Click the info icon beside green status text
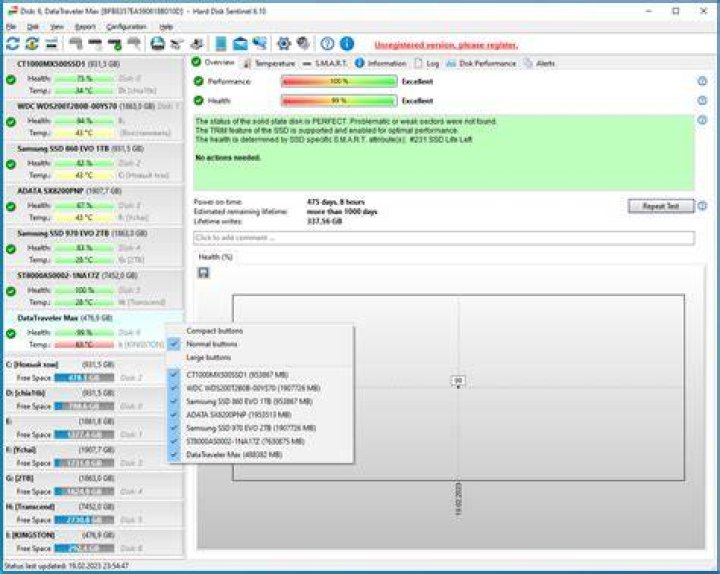Image resolution: width=720 pixels, height=574 pixels. [x=702, y=120]
